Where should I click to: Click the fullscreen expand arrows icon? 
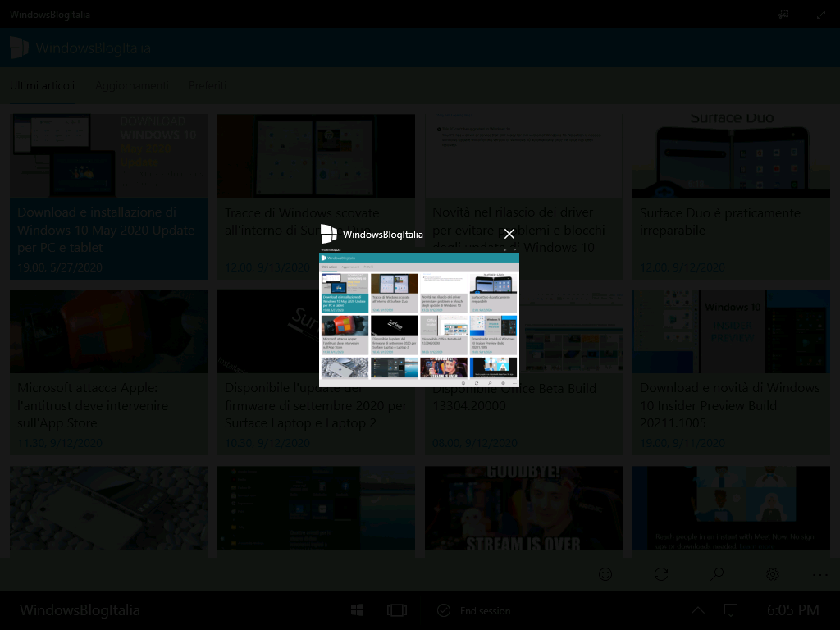tap(820, 15)
